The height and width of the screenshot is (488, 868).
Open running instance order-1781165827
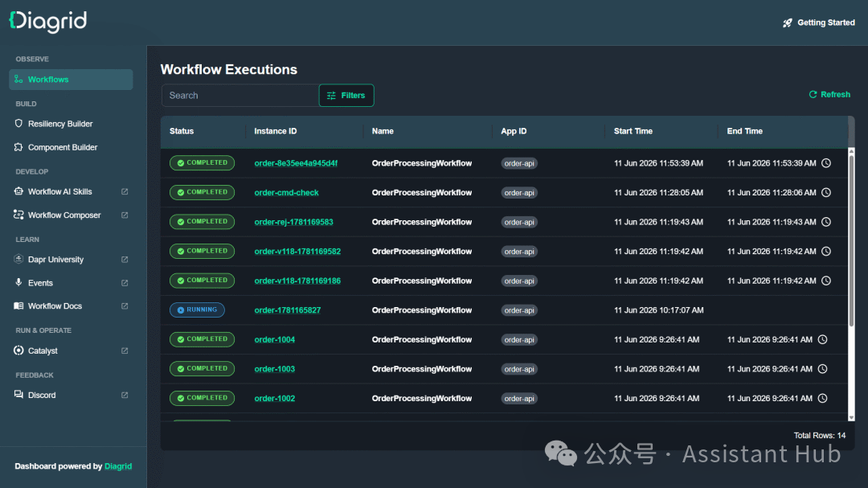point(287,310)
